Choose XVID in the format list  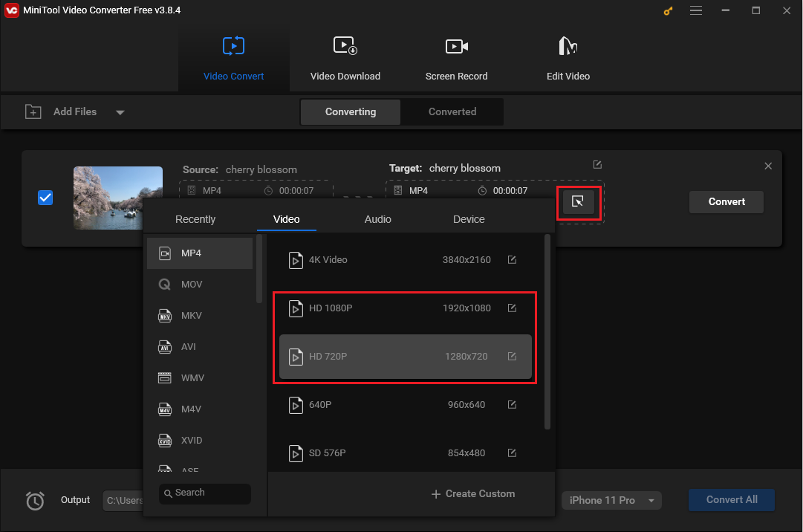[200, 441]
